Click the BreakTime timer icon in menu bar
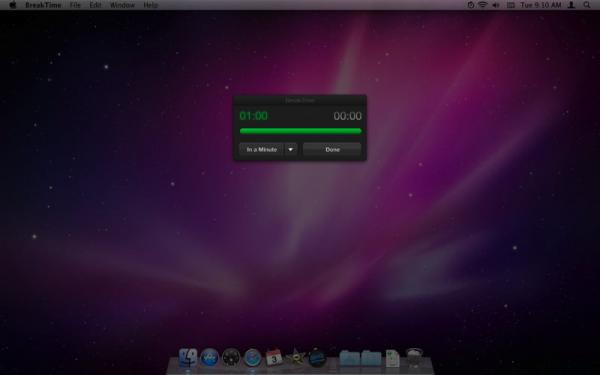Screen dimensions: 600x375 tap(471, 5)
